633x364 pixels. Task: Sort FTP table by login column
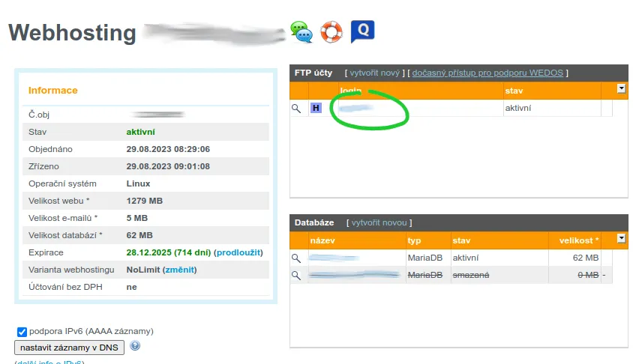[x=350, y=91]
